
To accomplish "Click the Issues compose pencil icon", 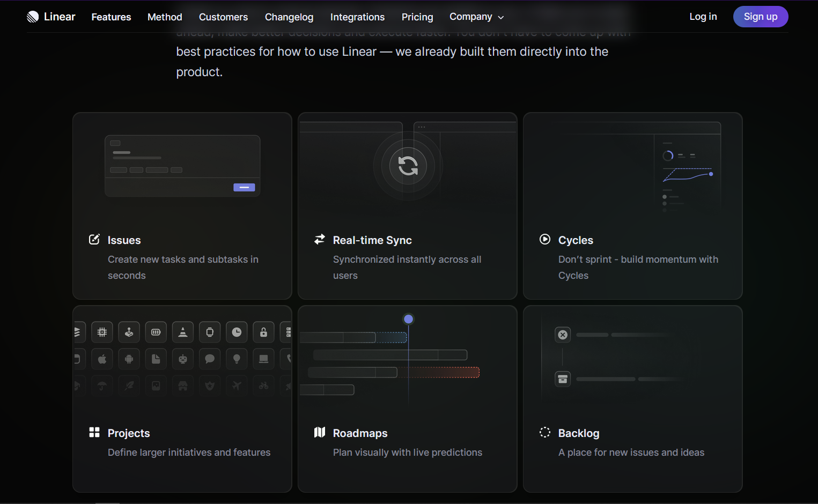I will click(94, 239).
